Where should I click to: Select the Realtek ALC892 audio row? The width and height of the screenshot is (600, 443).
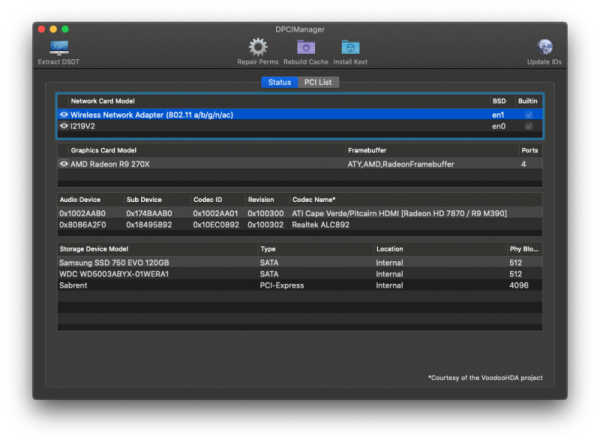coord(300,224)
